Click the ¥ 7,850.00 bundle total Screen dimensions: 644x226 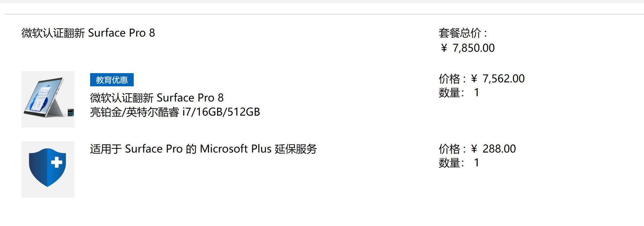(467, 48)
